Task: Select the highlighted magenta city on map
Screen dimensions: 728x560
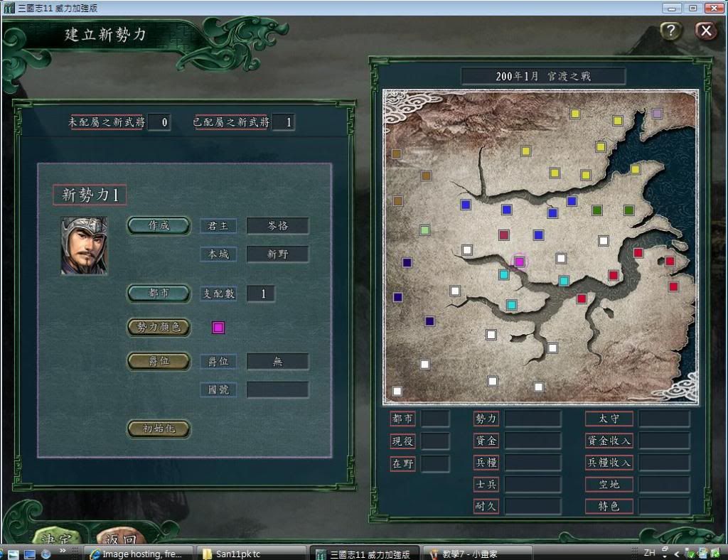Action: point(520,262)
